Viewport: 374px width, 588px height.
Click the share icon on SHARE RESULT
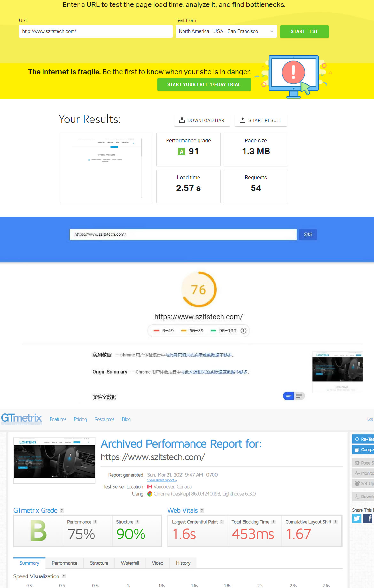tap(243, 120)
